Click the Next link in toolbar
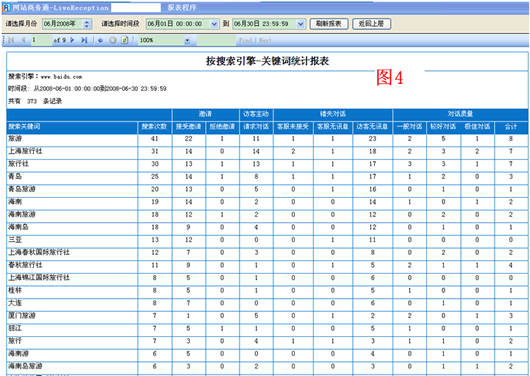530x376 pixels. [265, 40]
